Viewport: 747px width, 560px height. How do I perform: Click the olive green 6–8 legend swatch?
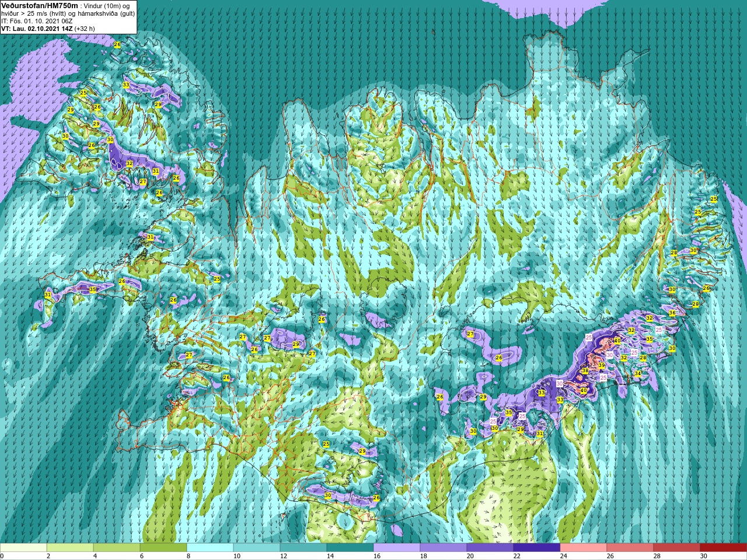click(x=163, y=548)
